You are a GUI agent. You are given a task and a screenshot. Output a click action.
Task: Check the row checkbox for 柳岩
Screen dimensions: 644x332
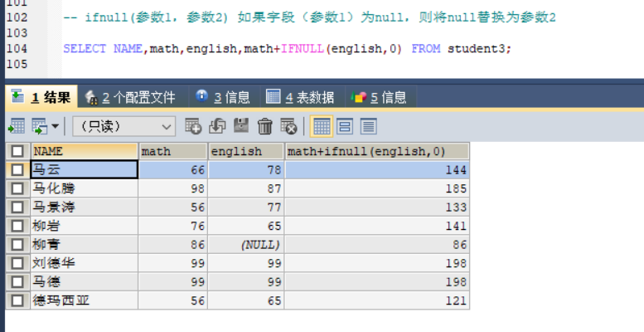point(17,226)
